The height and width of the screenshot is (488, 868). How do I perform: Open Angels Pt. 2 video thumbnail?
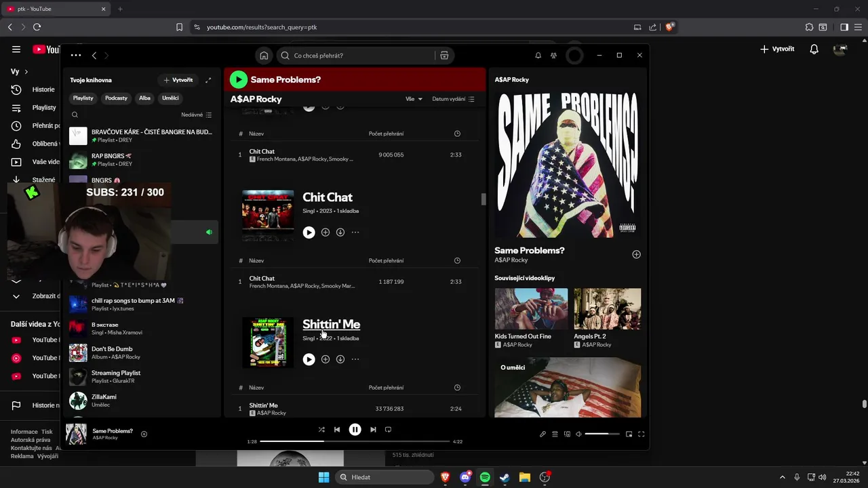pyautogui.click(x=607, y=309)
